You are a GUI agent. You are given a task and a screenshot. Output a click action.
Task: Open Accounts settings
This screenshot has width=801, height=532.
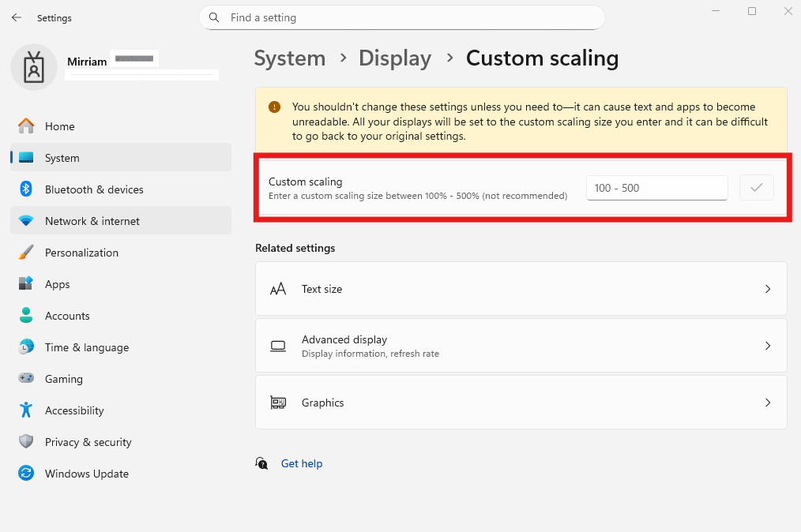point(121,316)
